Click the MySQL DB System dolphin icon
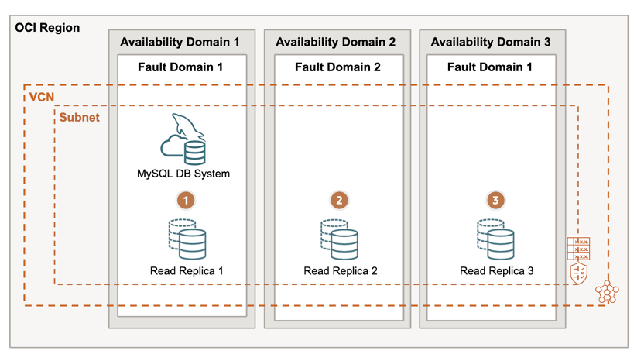This screenshot has width=644, height=361. click(x=183, y=139)
